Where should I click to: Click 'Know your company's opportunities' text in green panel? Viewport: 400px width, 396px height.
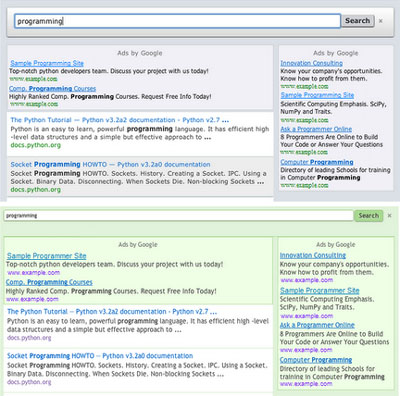coord(334,268)
